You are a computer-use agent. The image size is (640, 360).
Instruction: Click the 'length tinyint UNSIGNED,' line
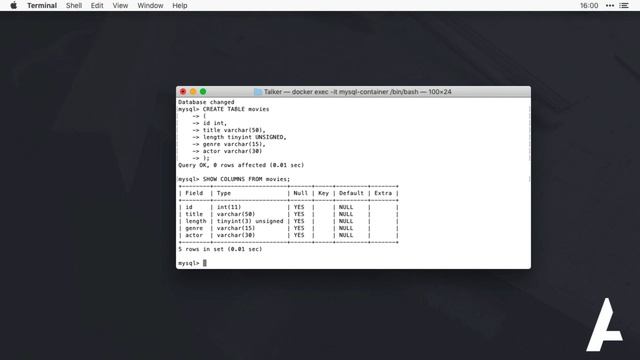point(239,137)
